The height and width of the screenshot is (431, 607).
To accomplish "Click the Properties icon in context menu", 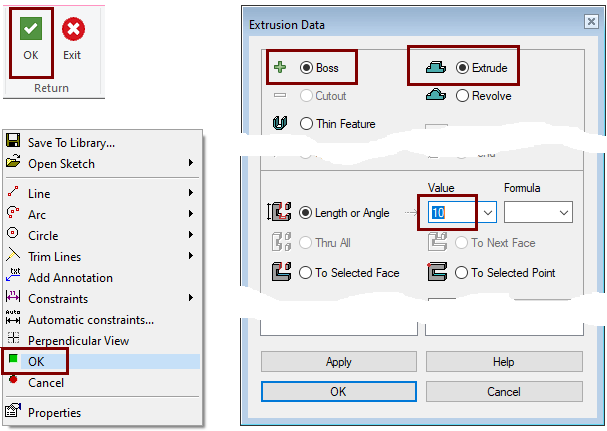I will [x=13, y=412].
